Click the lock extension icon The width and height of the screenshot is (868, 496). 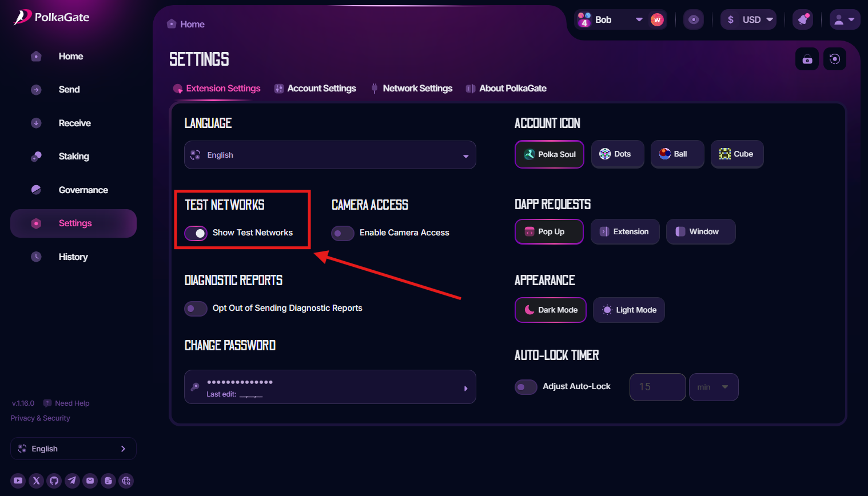click(807, 59)
